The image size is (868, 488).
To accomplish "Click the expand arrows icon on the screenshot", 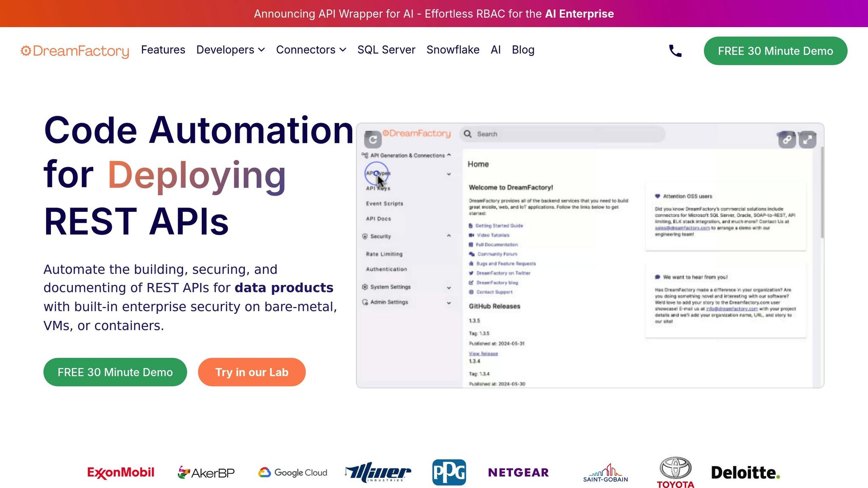I will pyautogui.click(x=807, y=139).
